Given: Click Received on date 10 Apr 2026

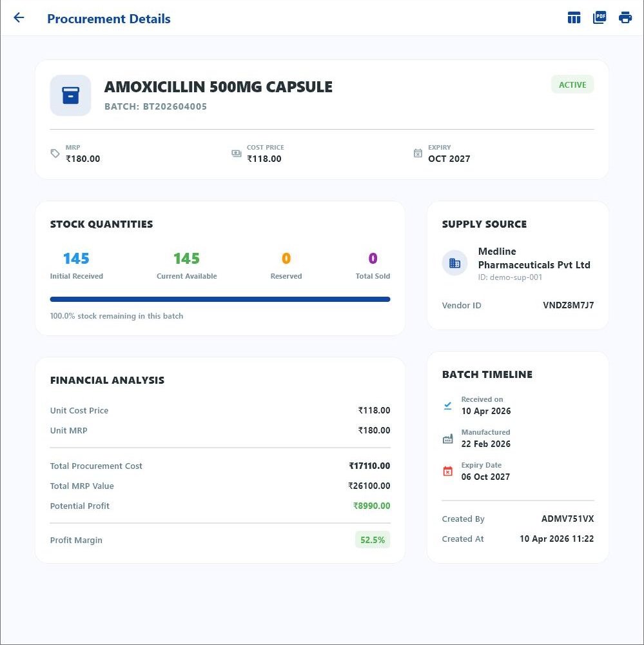Looking at the screenshot, I should point(486,411).
